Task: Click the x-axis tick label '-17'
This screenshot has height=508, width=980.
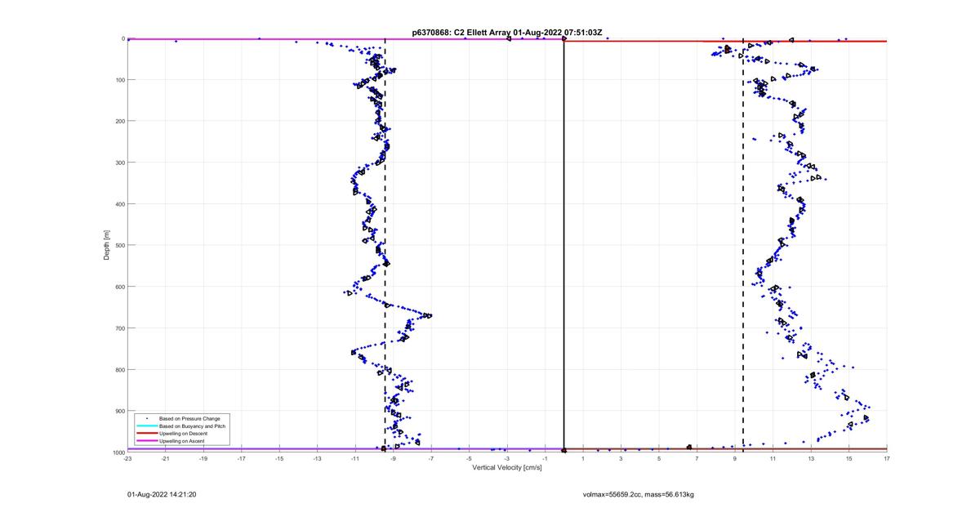Action: 242,459
